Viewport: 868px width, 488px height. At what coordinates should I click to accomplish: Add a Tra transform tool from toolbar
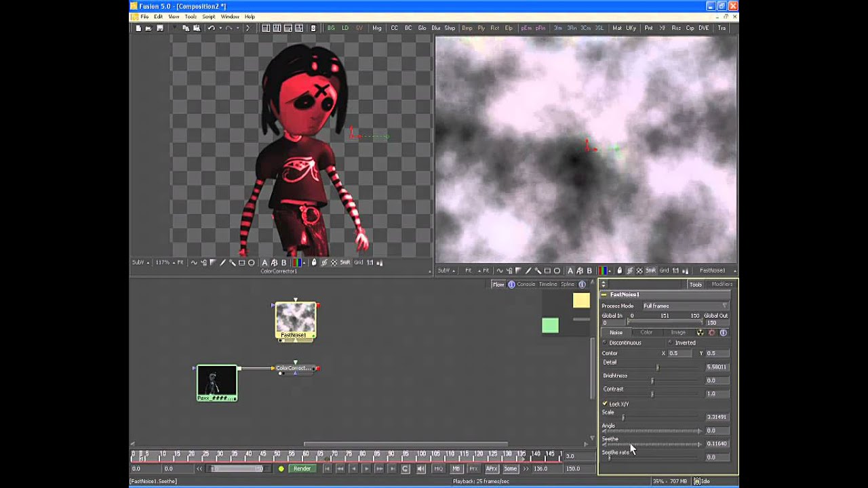[x=722, y=28]
